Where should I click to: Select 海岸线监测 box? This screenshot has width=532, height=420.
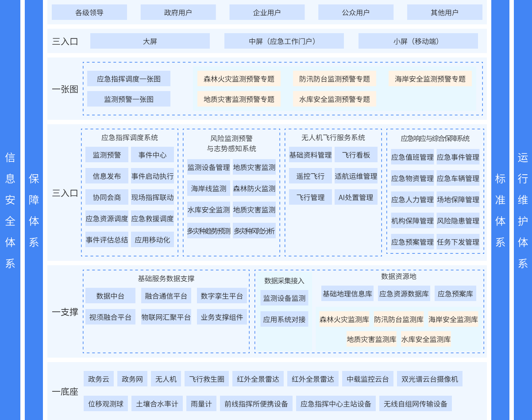pyautogui.click(x=208, y=188)
